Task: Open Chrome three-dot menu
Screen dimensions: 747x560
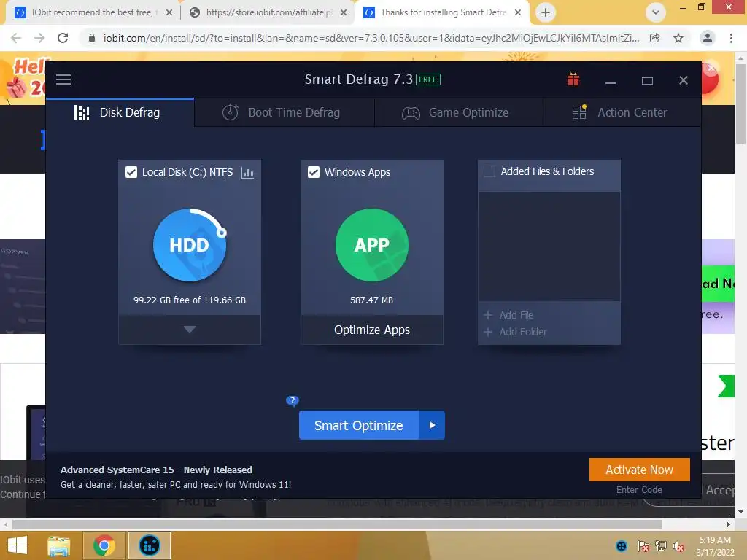Action: click(731, 38)
